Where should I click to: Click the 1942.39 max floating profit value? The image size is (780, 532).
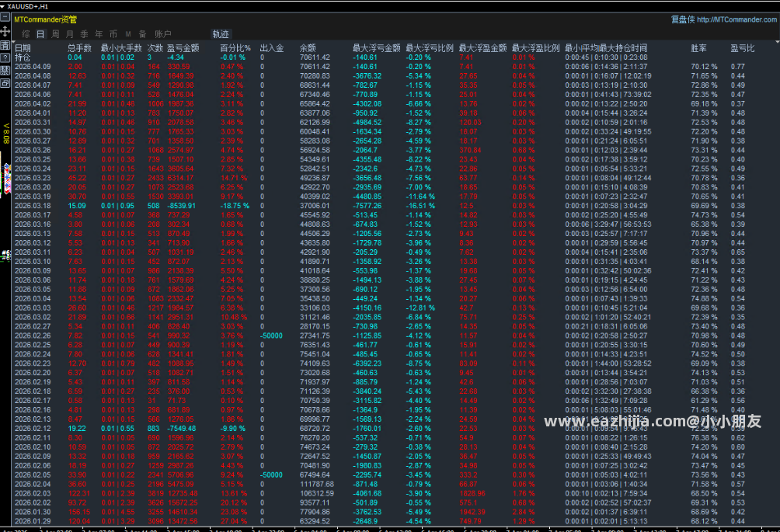click(x=472, y=512)
